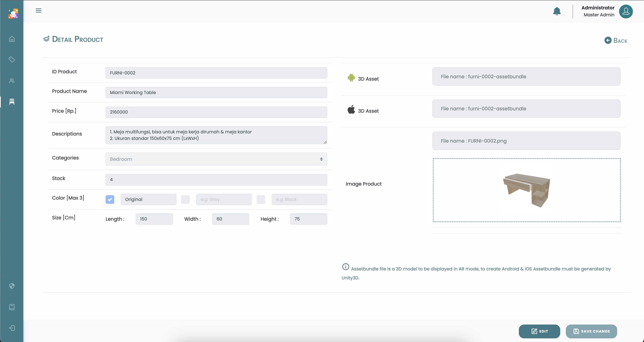Image resolution: width=644 pixels, height=342 pixels.
Task: Click the Android 3D Asset file field
Action: (526, 76)
